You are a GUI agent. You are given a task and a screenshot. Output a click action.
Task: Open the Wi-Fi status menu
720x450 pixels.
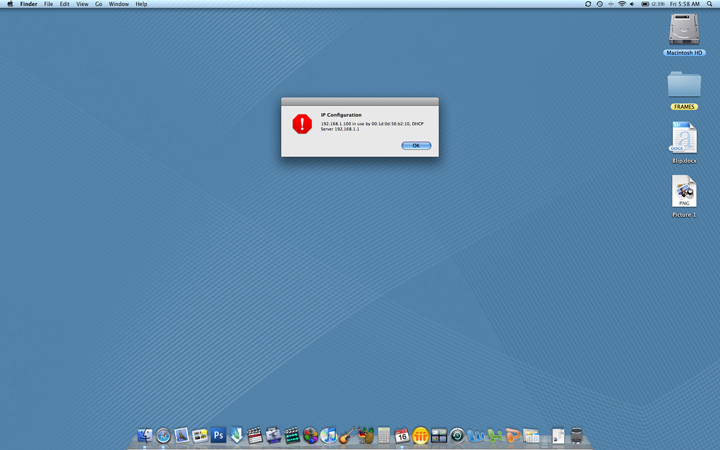[x=622, y=4]
